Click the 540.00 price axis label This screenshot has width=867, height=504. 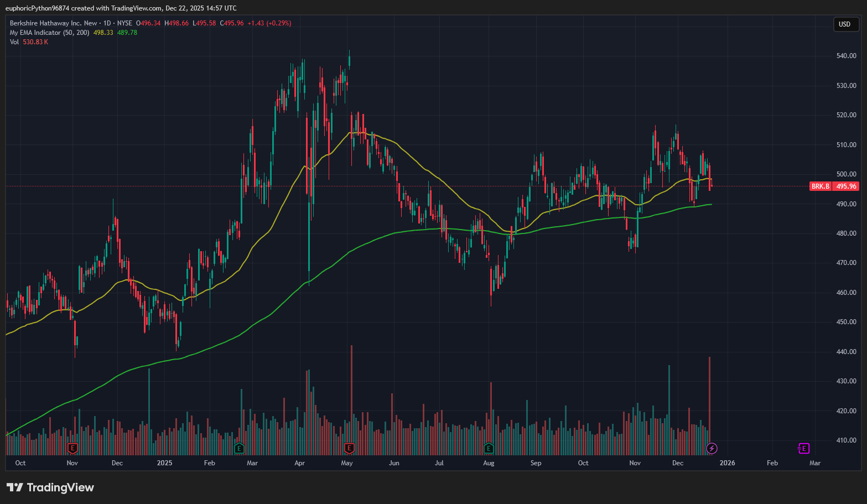point(847,56)
